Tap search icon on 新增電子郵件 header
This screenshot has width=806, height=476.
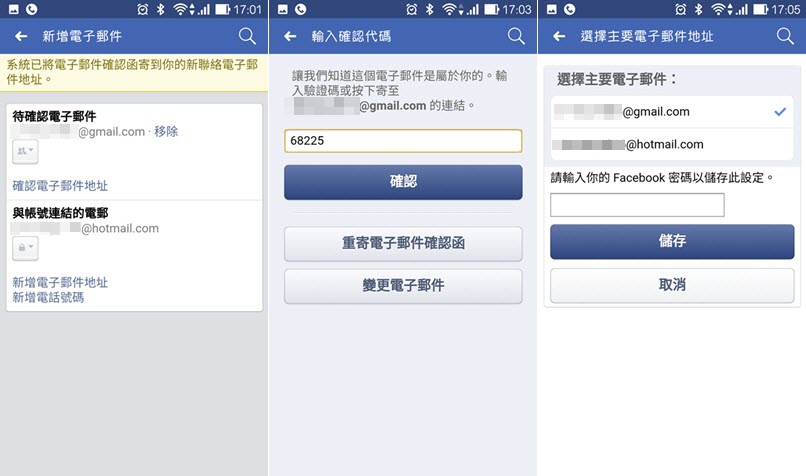pyautogui.click(x=247, y=36)
